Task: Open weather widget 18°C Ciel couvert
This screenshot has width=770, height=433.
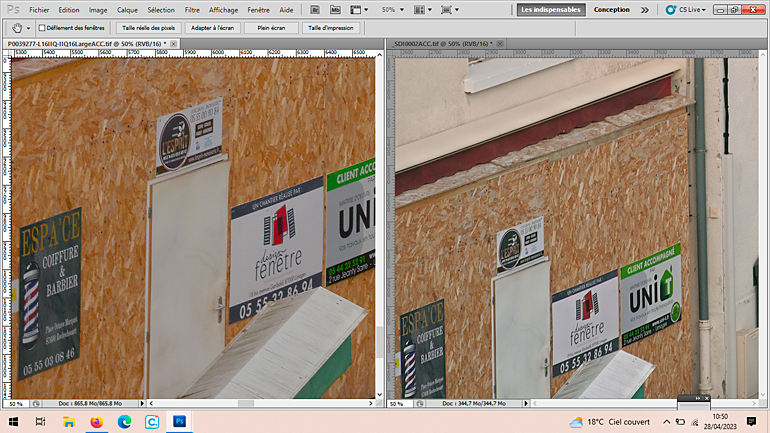Action: point(609,422)
